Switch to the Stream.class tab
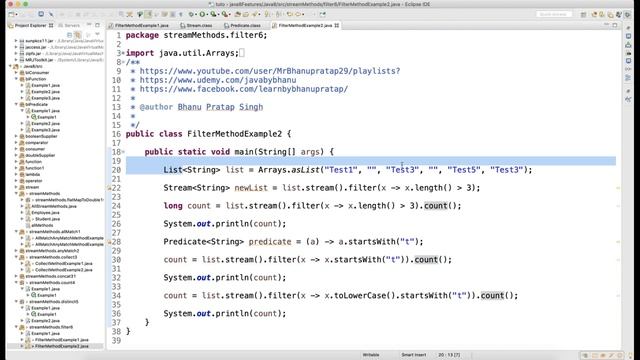 (x=196, y=25)
